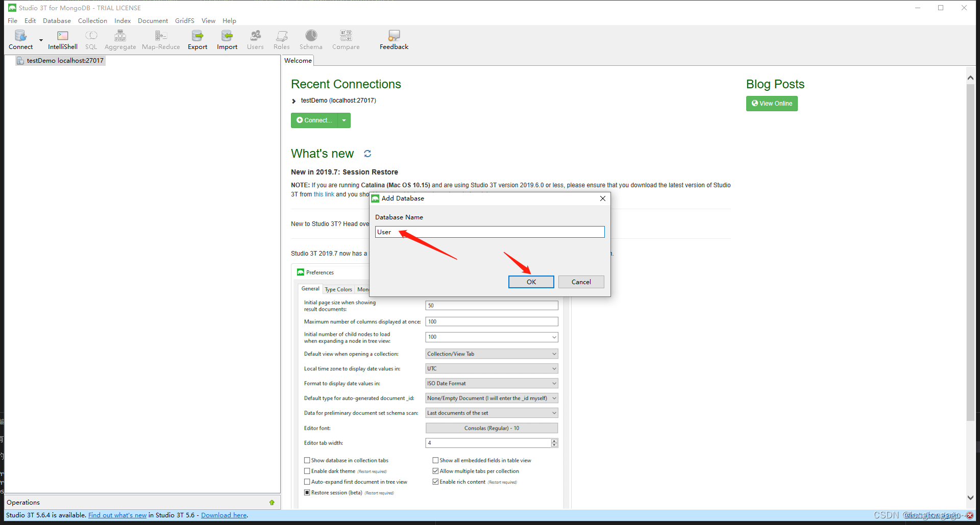
Task: Open the Default view Collection/View Tab dropdown
Action: click(492, 354)
